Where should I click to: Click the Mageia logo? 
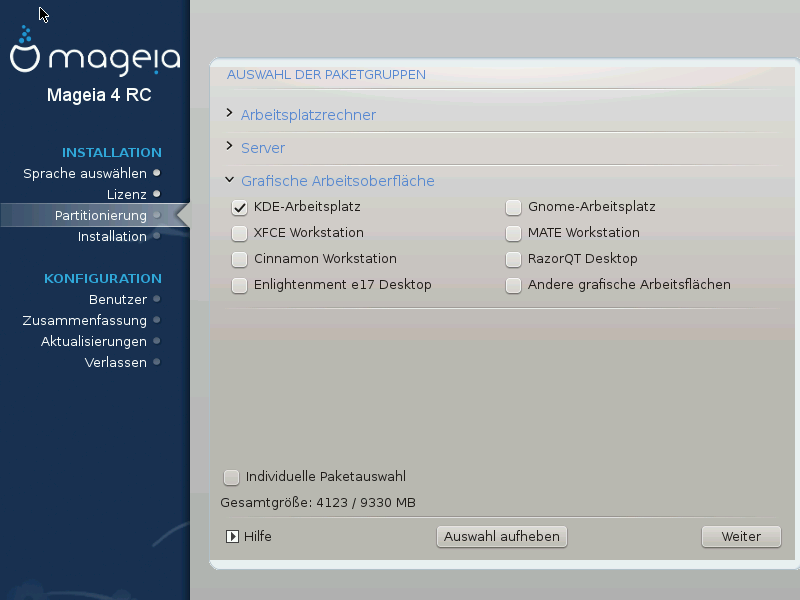(x=95, y=52)
